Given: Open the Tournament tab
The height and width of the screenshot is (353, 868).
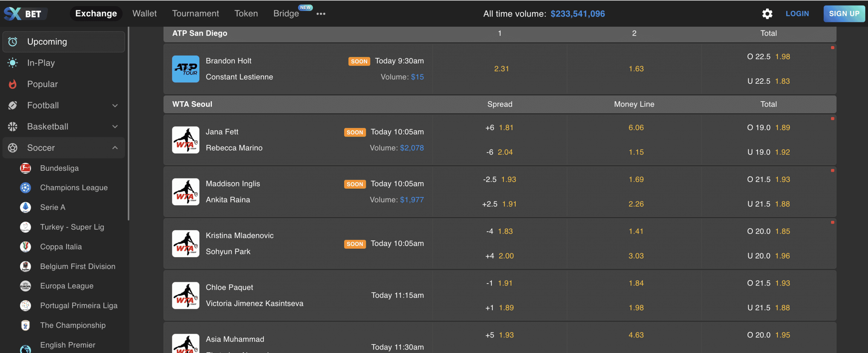Looking at the screenshot, I should tap(195, 14).
